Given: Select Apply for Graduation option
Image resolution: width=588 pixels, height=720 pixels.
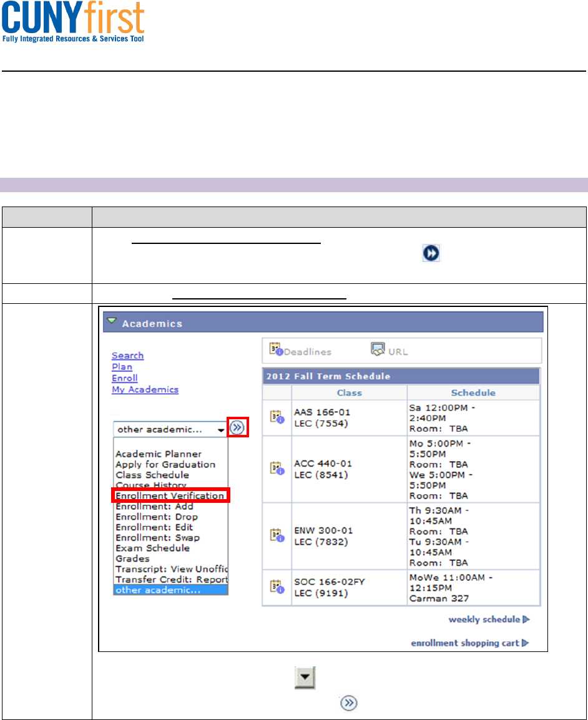Looking at the screenshot, I should pyautogui.click(x=165, y=464).
